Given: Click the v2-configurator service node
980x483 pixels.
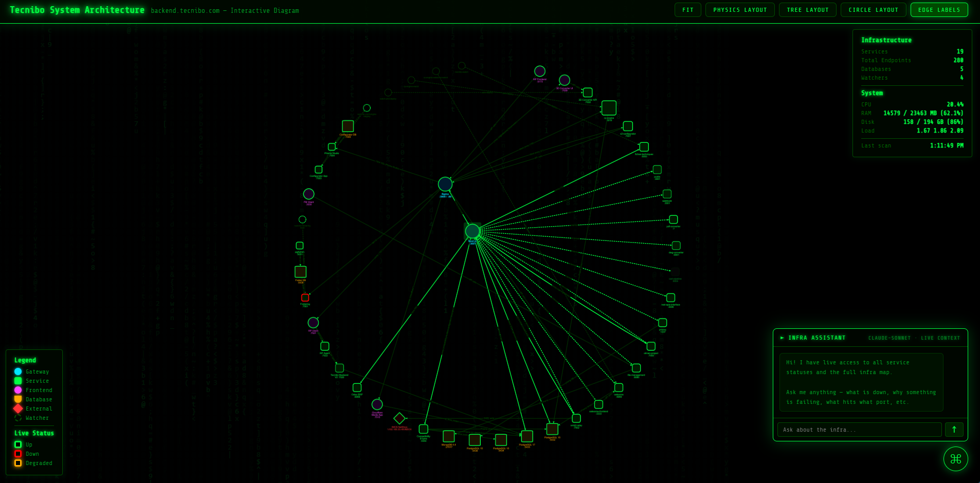Looking at the screenshot, I should tap(628, 126).
